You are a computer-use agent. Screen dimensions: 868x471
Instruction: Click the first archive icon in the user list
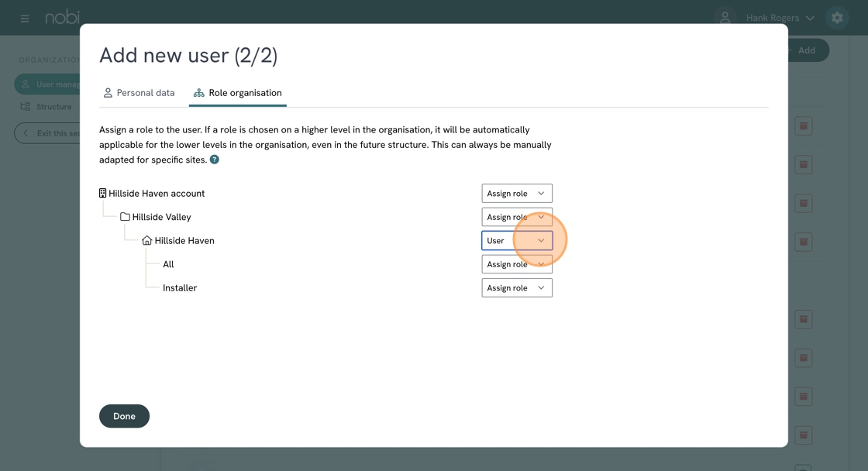(x=804, y=126)
